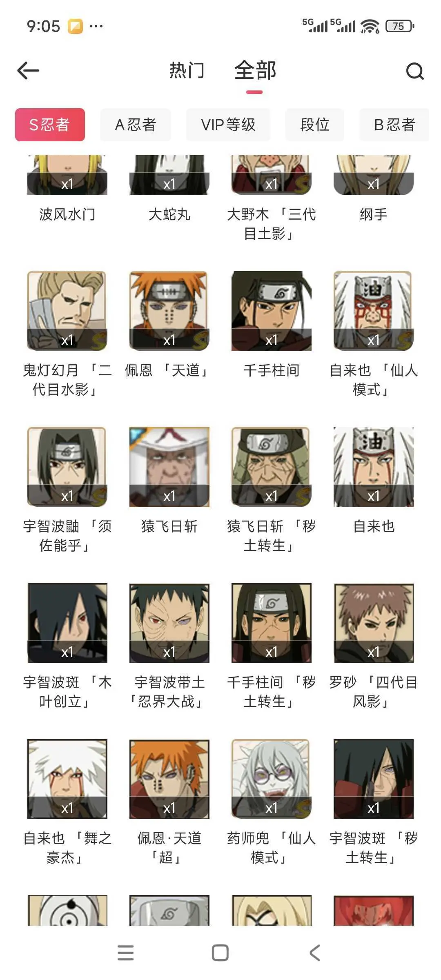Tap the Android home navigation button
This screenshot has width=441, height=980.
point(220,953)
